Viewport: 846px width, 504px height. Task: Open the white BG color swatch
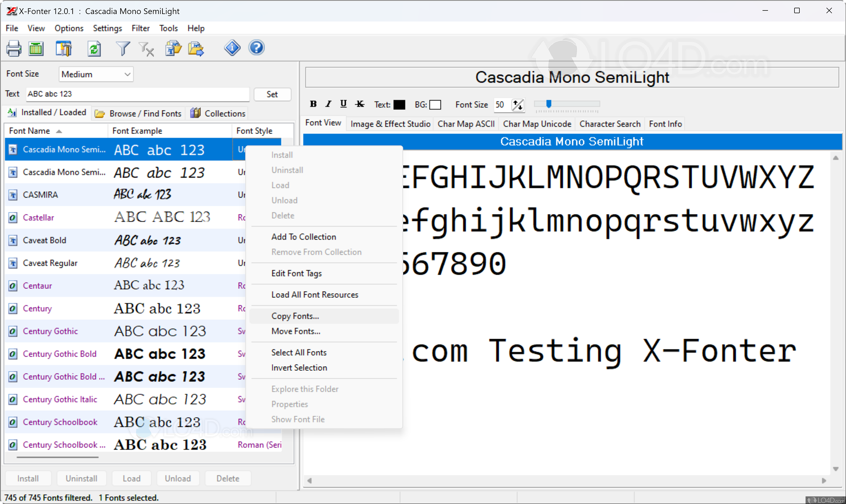click(435, 105)
